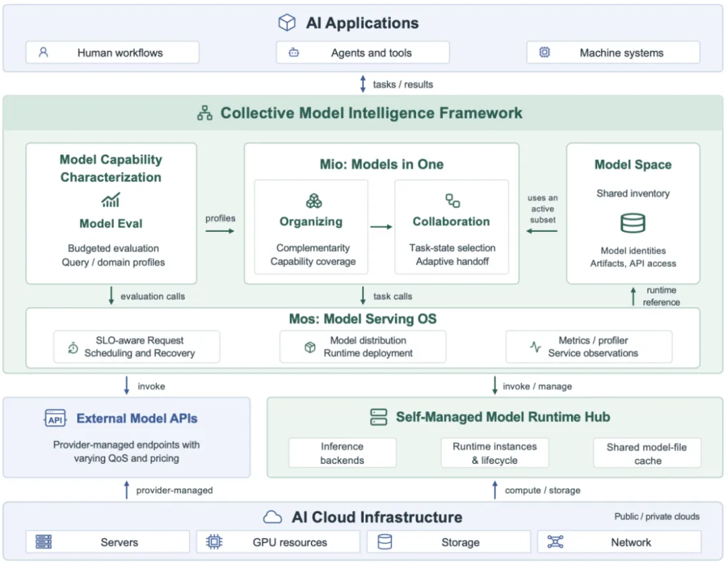Click the "Public / private clouds" text
Viewport: 728px width, 565px height.
[x=657, y=516]
